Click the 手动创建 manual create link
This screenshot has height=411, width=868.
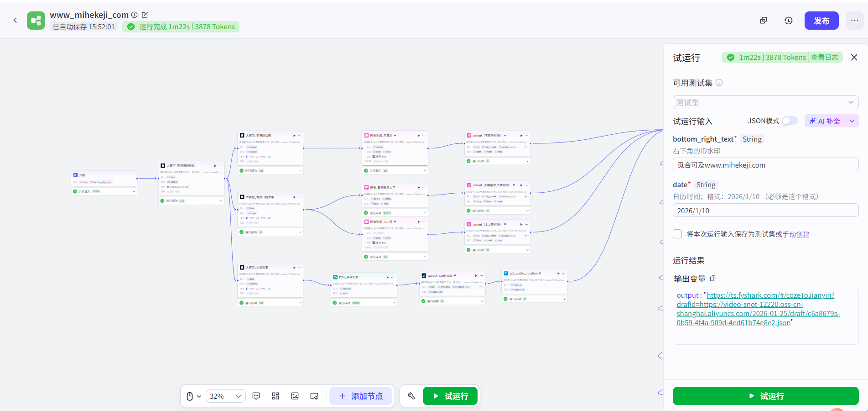click(x=796, y=234)
